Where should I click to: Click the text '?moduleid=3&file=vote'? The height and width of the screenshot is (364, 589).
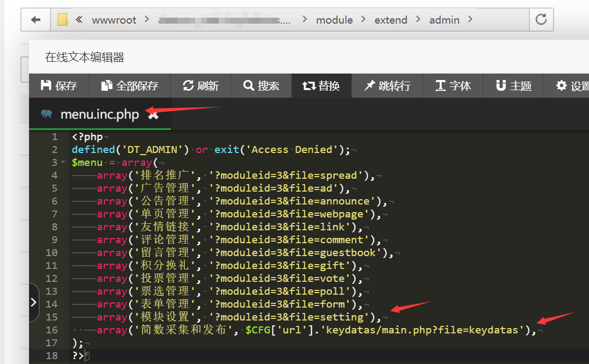point(280,279)
